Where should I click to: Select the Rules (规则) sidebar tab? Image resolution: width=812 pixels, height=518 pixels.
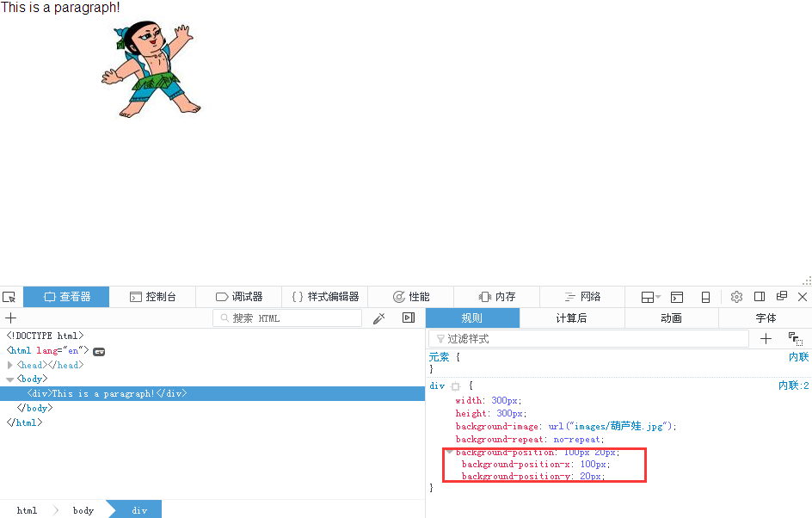[x=472, y=318]
